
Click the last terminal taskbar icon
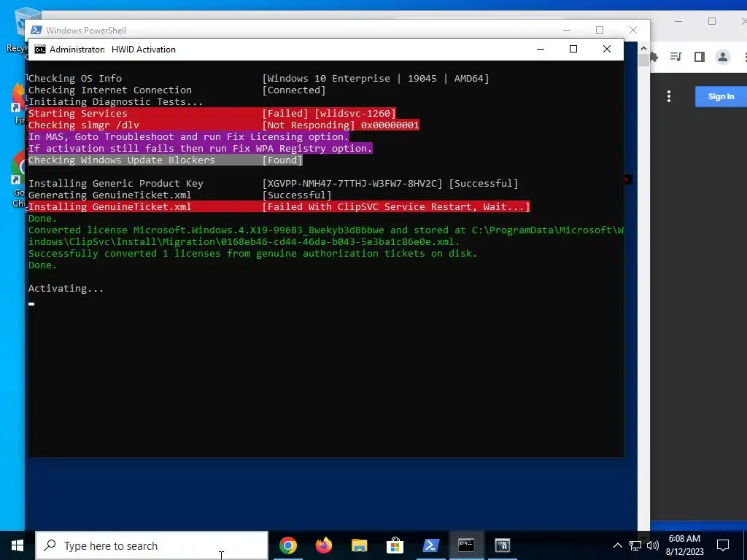502,545
